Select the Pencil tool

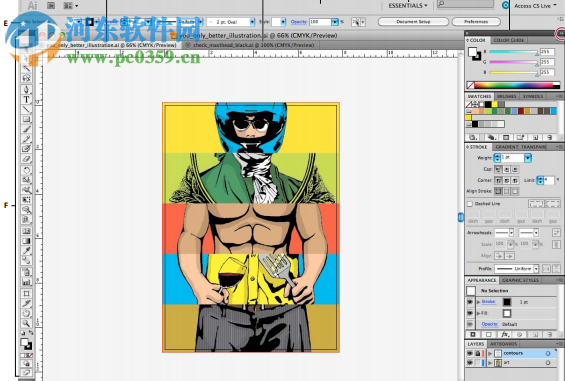coord(26,139)
